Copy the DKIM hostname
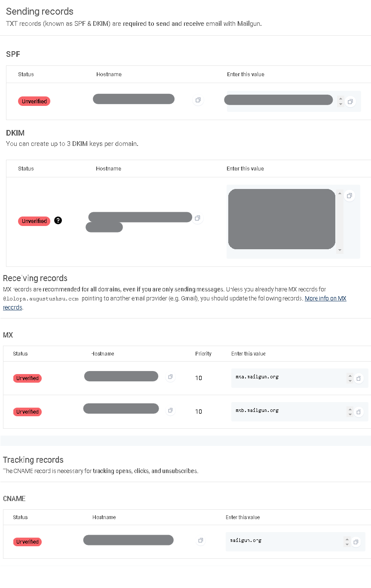 (x=197, y=218)
